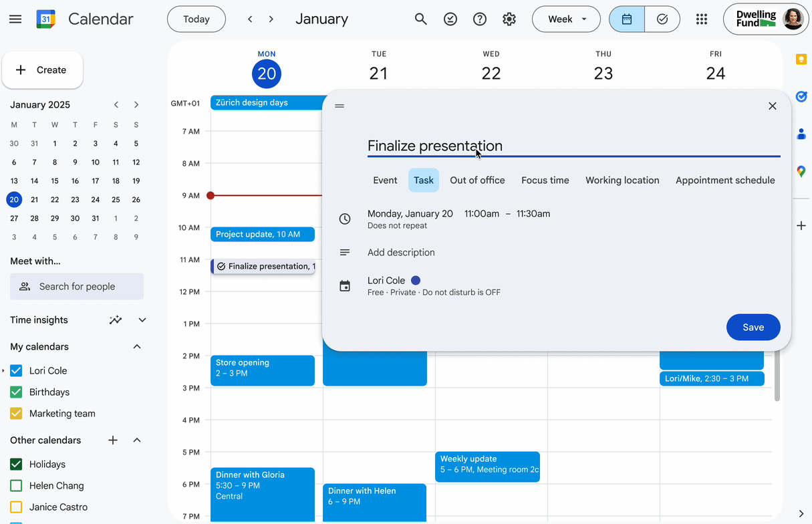Click the Lori Cole blue color dot
This screenshot has height=524, width=812.
(416, 281)
